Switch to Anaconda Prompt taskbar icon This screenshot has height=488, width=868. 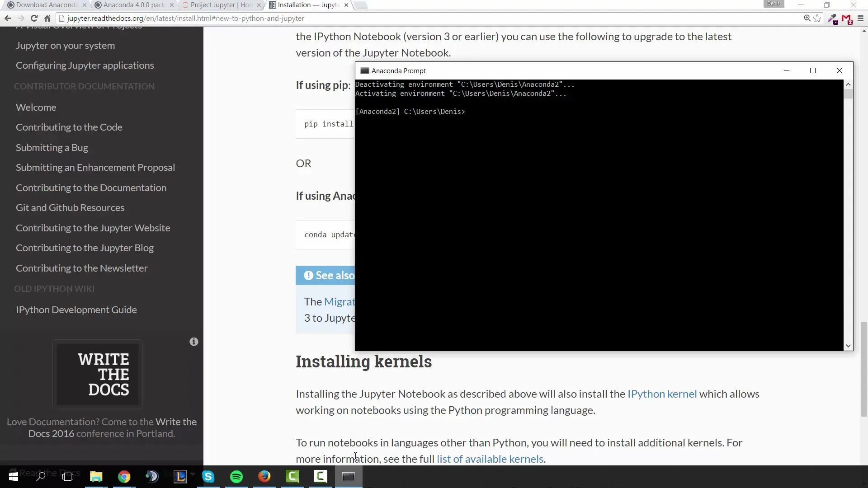point(349,476)
